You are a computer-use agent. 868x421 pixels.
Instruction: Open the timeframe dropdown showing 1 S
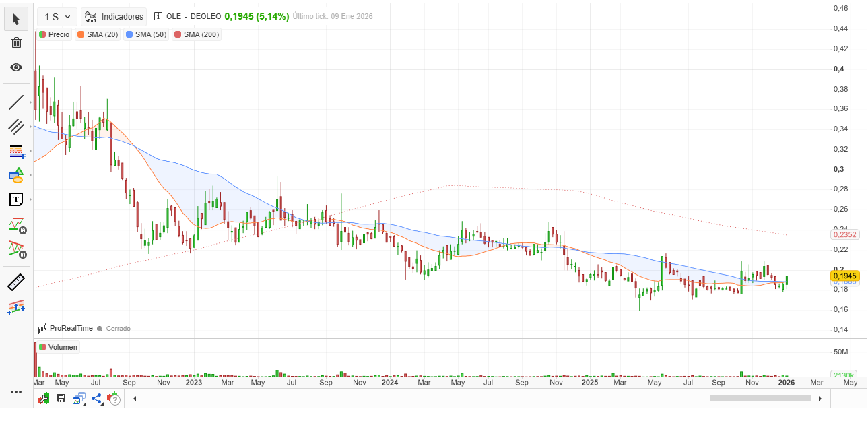57,17
